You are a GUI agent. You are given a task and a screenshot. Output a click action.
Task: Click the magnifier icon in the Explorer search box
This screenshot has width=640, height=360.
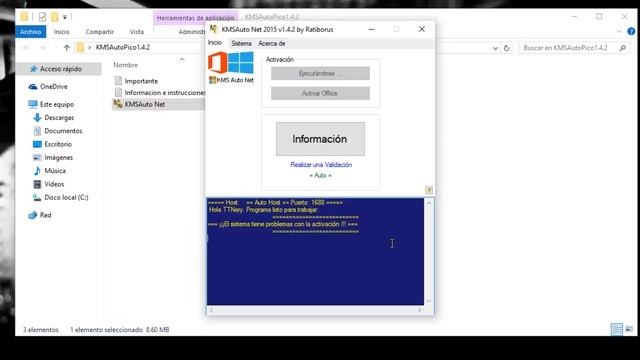(622, 48)
